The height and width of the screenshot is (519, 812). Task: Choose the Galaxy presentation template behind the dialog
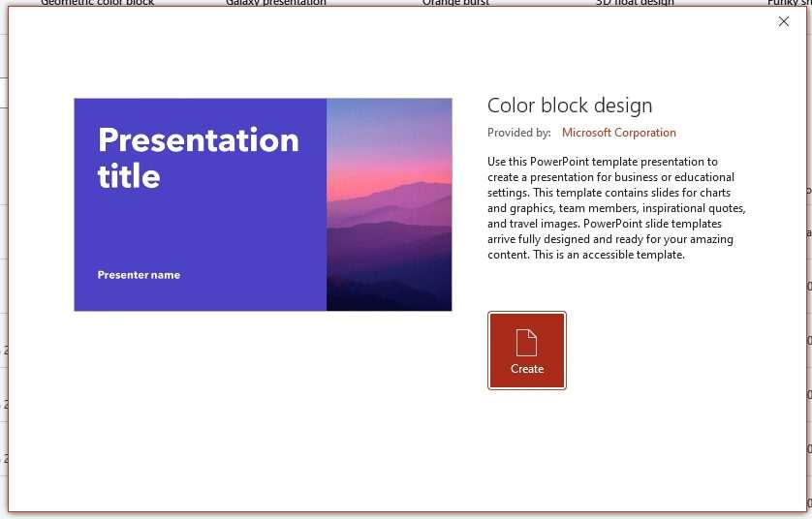[276, 3]
